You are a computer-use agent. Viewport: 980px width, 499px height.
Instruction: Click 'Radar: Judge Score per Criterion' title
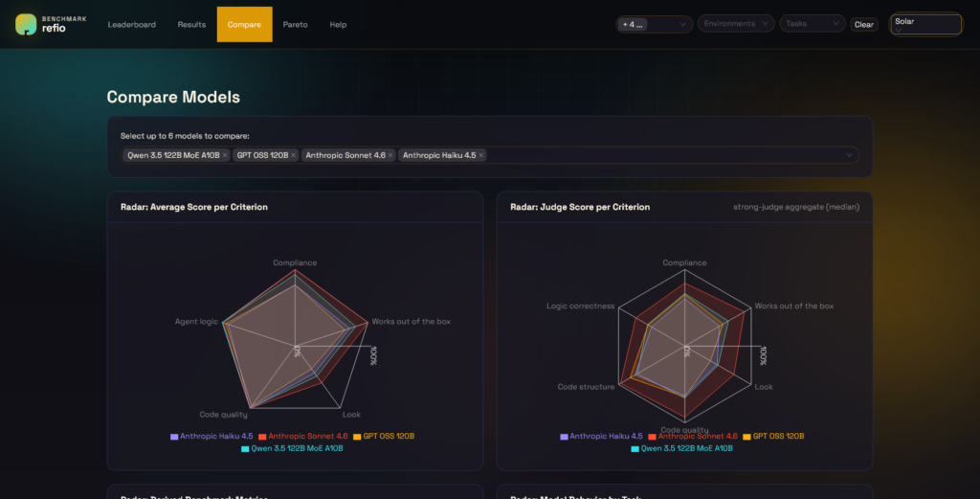click(x=580, y=207)
